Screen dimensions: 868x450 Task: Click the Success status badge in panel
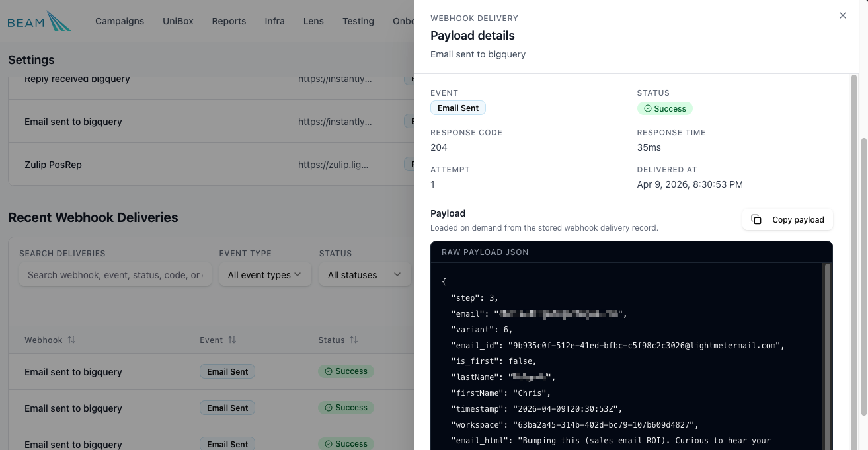(x=665, y=108)
